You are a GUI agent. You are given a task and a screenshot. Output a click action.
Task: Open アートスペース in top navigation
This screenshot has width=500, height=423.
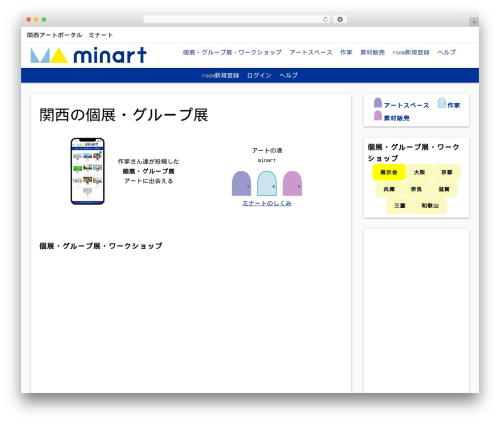pos(311,52)
